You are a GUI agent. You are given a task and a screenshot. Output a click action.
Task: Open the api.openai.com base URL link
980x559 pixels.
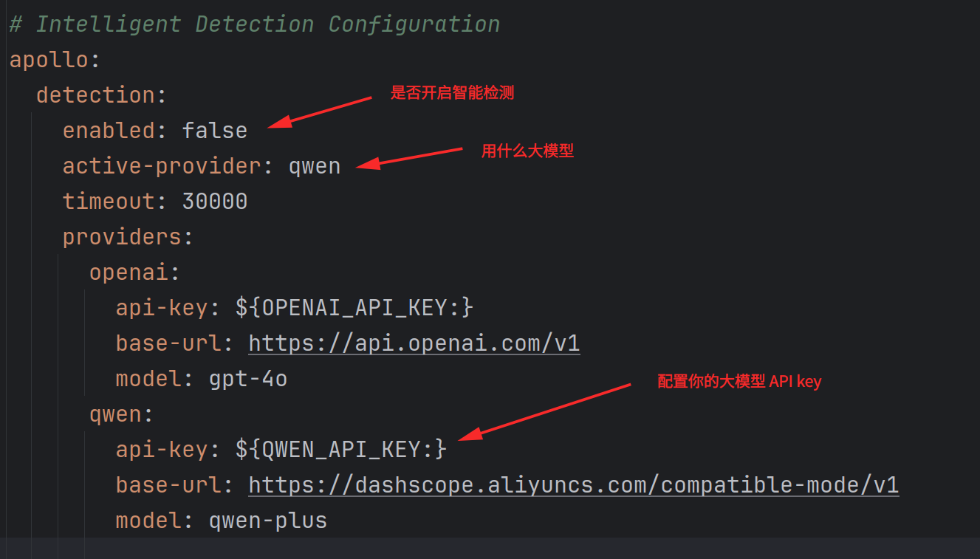coord(414,343)
